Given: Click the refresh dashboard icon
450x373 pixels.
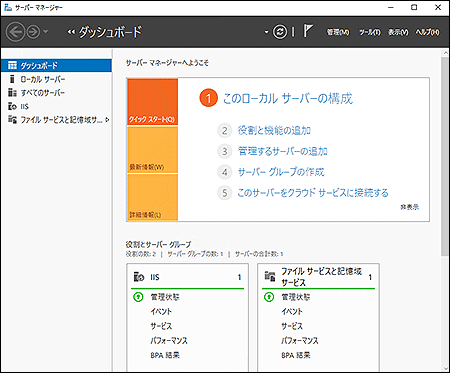Looking at the screenshot, I should [x=280, y=32].
